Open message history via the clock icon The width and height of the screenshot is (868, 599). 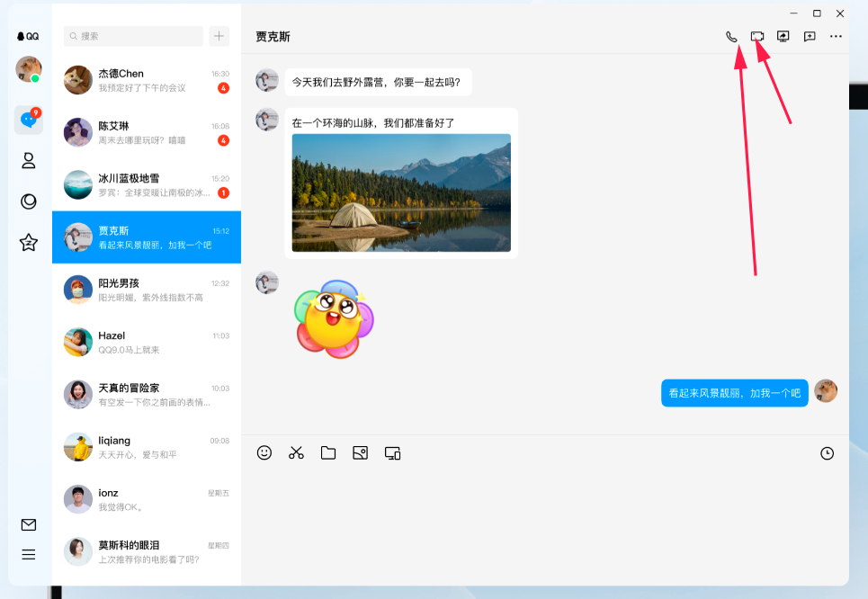pos(827,452)
